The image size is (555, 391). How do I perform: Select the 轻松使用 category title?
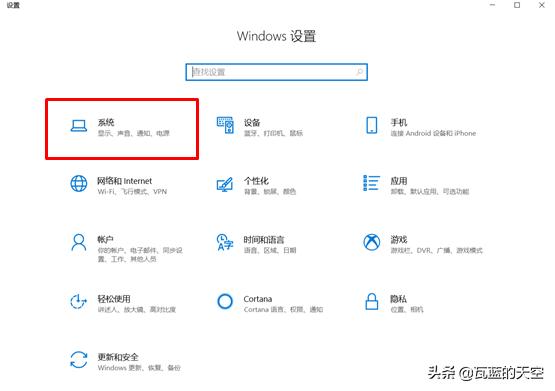(114, 299)
